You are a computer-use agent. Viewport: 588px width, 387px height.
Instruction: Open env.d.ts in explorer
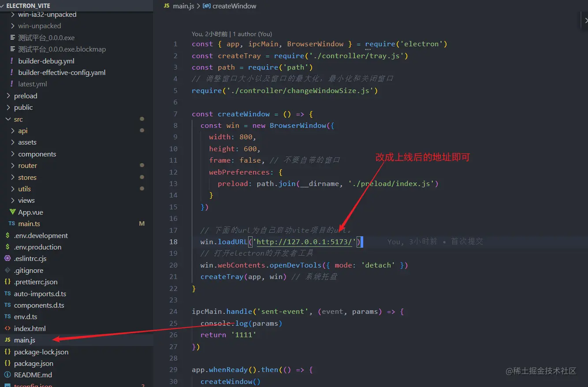(x=26, y=317)
